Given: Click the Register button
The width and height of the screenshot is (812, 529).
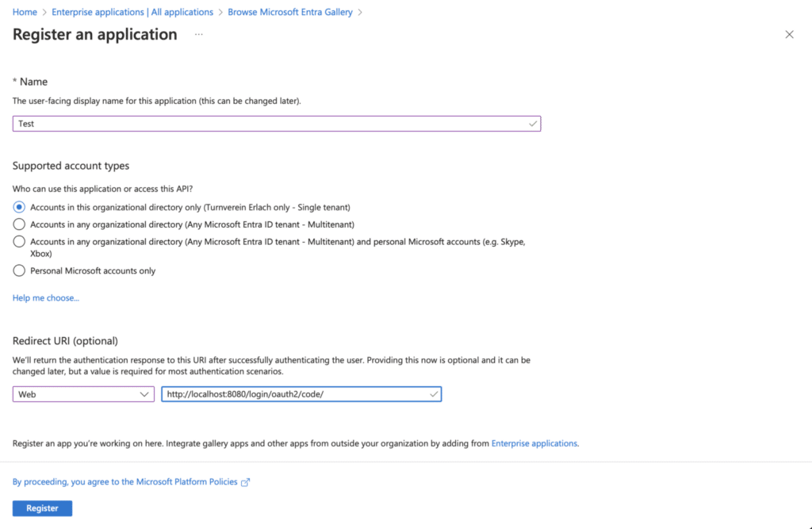Looking at the screenshot, I should point(43,508).
